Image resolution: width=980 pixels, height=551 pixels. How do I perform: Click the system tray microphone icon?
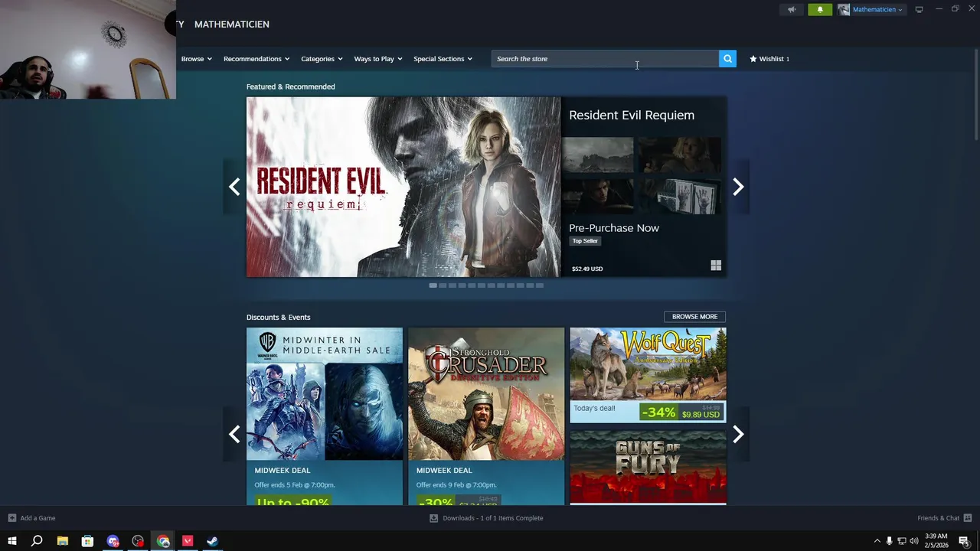point(889,541)
